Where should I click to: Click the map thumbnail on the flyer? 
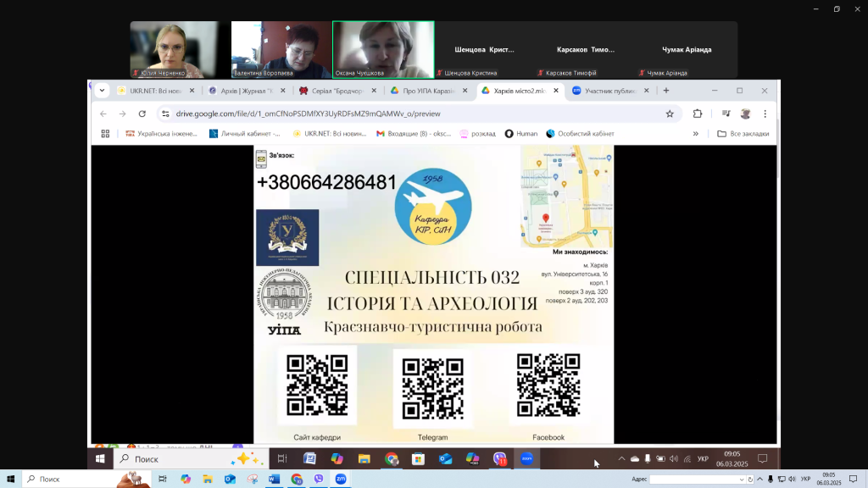567,197
